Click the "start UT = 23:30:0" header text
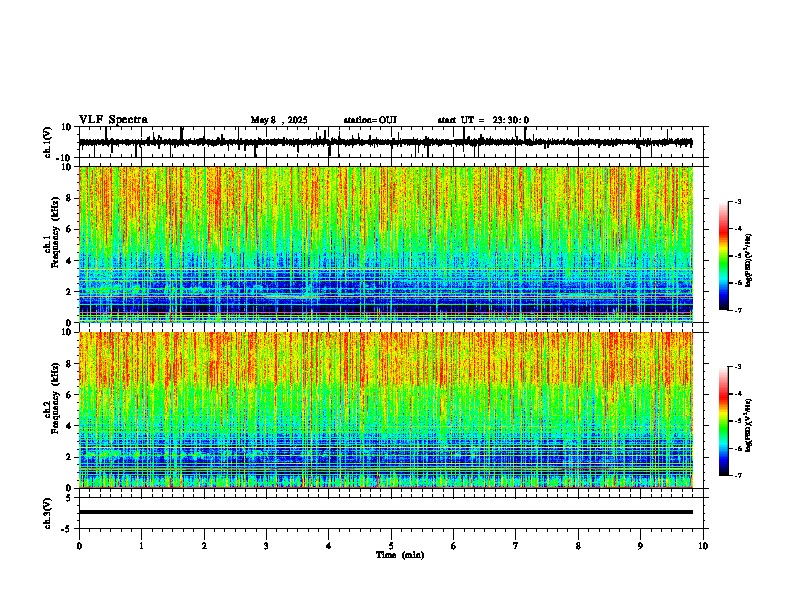Viewport: 792px width, 612px height. (483, 120)
